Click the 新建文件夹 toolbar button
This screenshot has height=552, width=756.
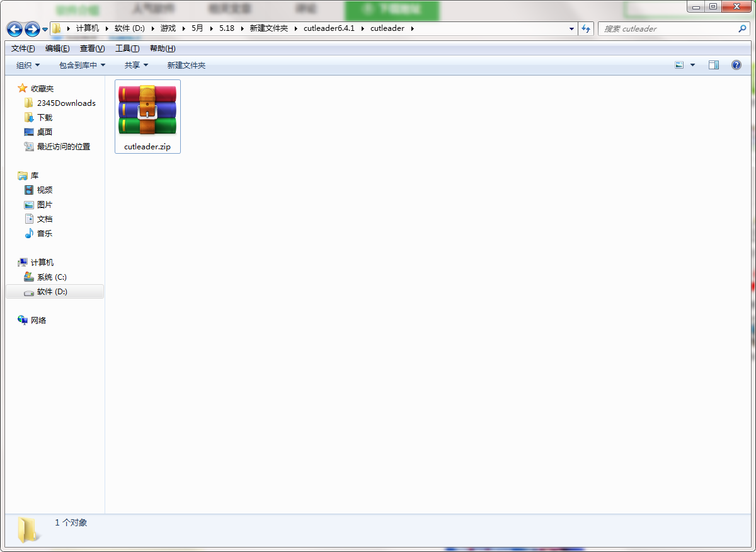pyautogui.click(x=186, y=65)
